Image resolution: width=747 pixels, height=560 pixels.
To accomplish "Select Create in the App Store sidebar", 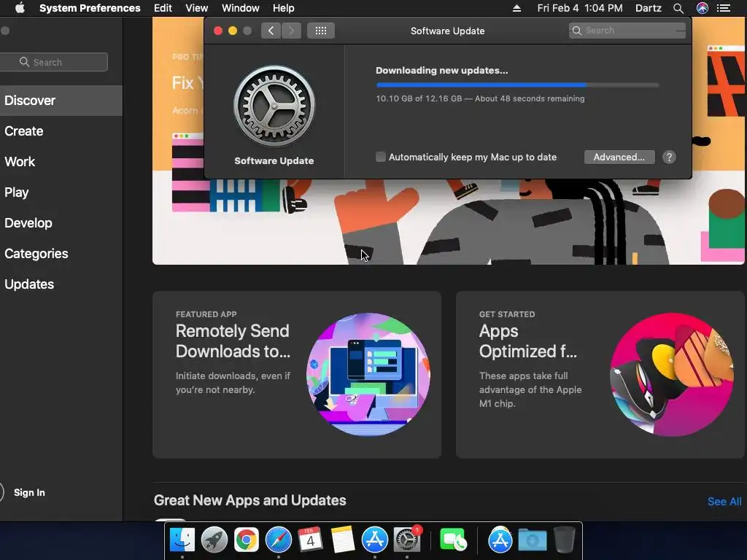I will 61,131.
